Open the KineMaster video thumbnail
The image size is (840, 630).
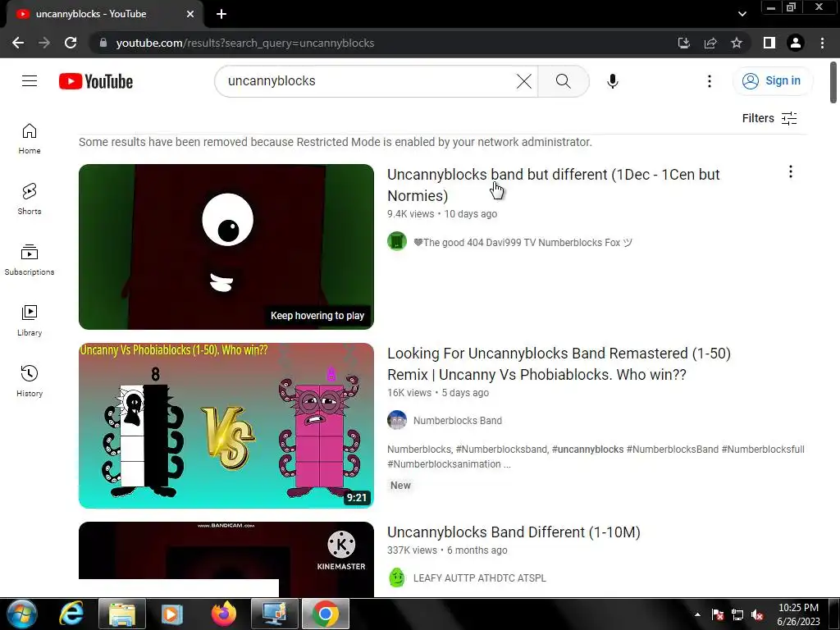[226, 559]
